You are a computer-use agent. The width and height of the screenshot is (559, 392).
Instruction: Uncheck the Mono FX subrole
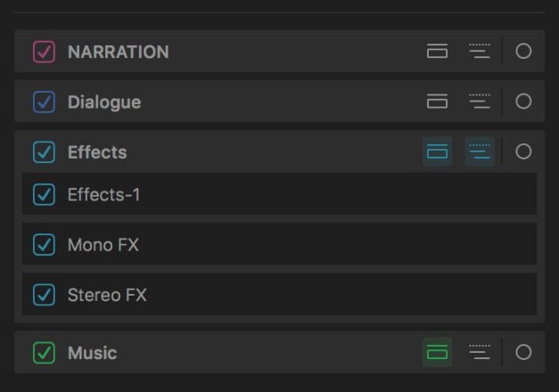44,244
